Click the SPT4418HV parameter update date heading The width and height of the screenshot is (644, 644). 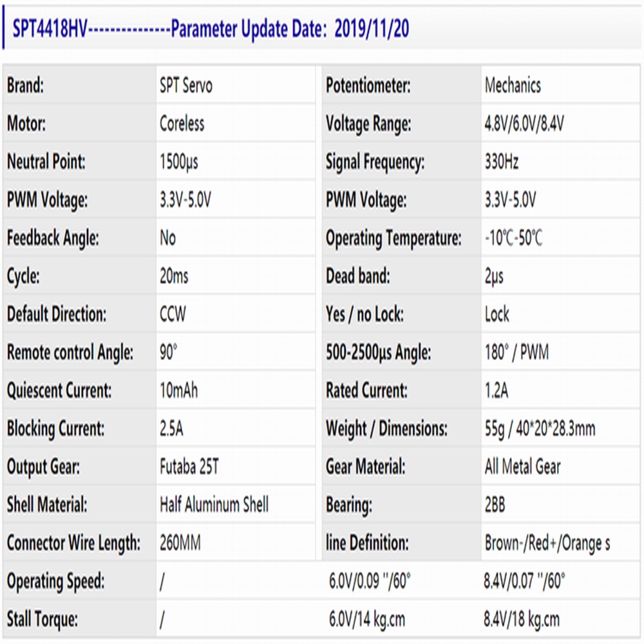[211, 29]
